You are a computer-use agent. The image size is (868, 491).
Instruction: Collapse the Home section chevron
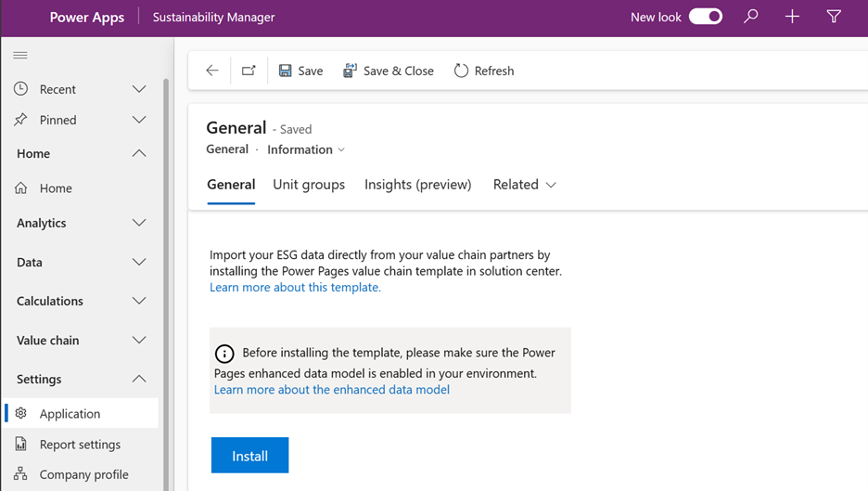[x=139, y=153]
